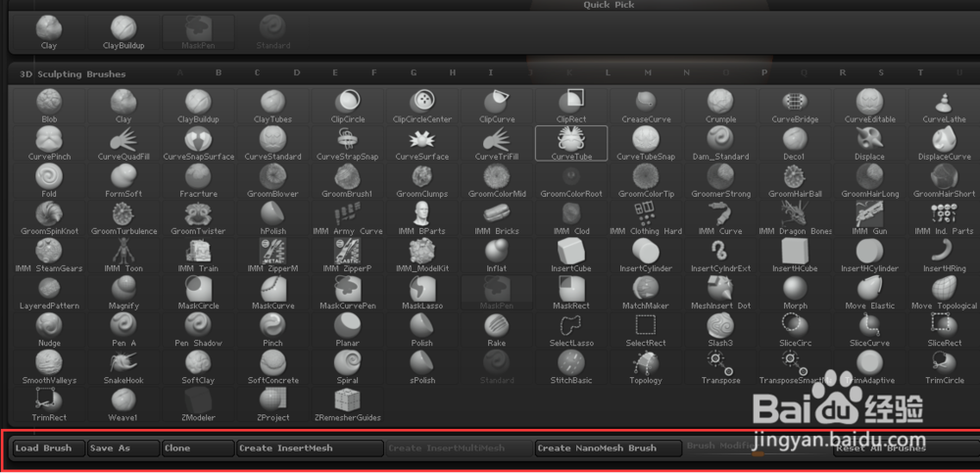Select the InsertCylinder brush

(x=646, y=257)
